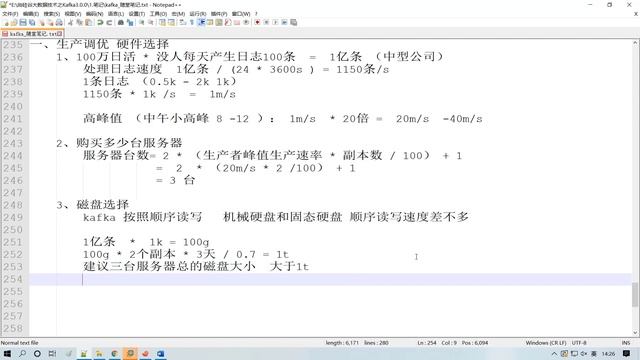This screenshot has height=360, width=640.
Task: Click the Ln : 254 status entry
Action: click(x=427, y=343)
